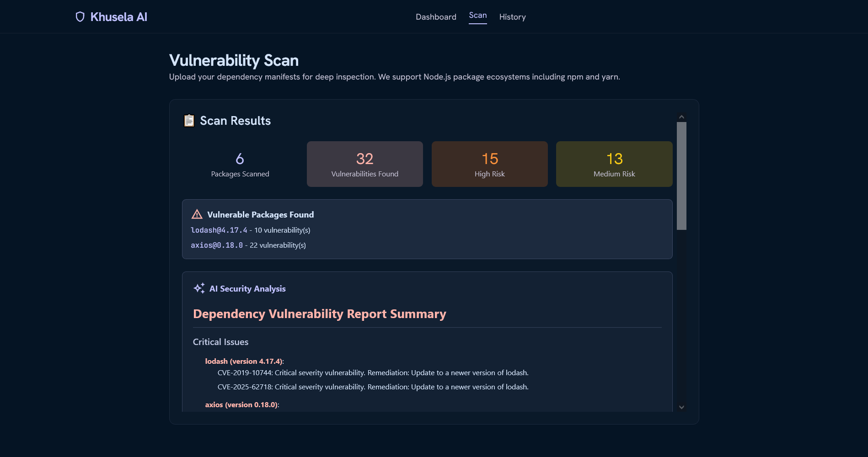Screen dimensions: 868x457
Task: Click the results panel scrollbar thumb
Action: (681, 176)
